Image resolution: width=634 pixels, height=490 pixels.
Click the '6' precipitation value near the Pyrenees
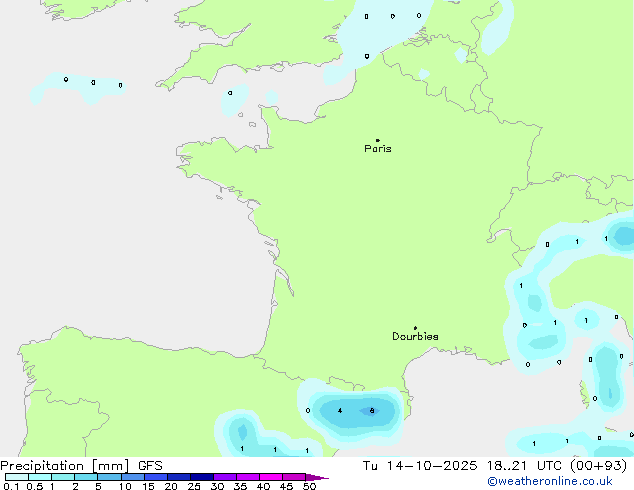(372, 411)
